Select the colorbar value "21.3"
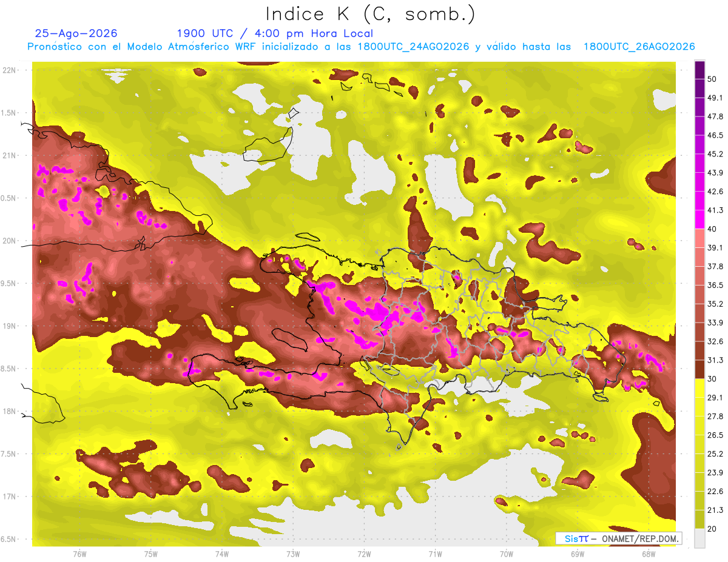The image size is (728, 562). [x=715, y=510]
